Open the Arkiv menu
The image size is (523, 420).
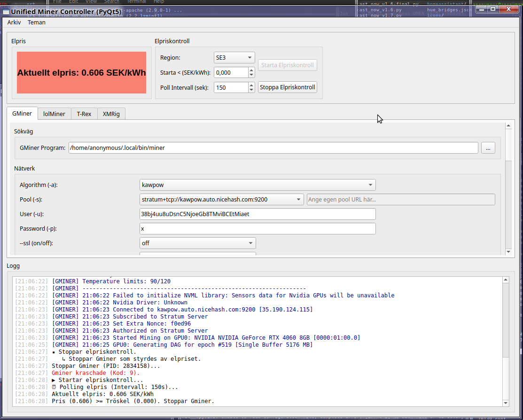tap(14, 22)
